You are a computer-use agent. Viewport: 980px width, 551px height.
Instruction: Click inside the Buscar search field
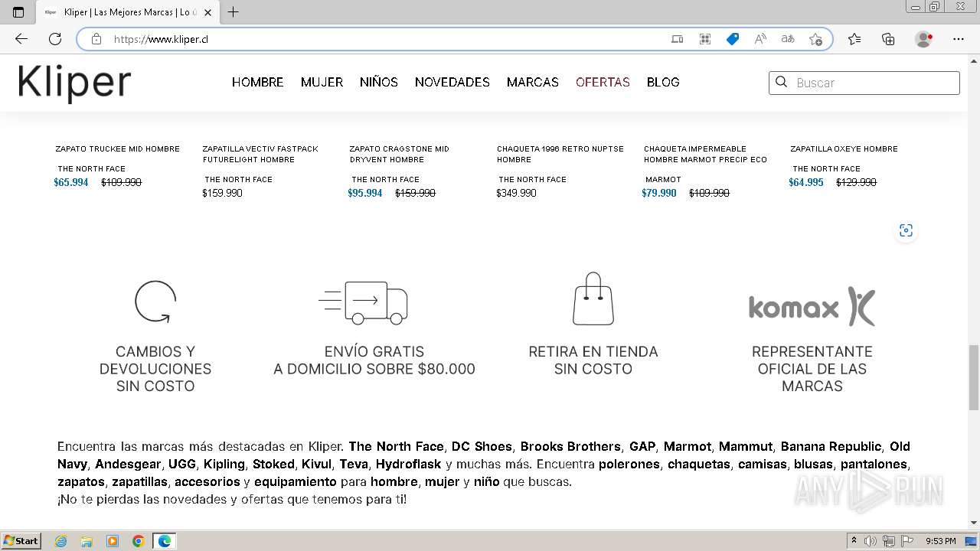pos(864,83)
